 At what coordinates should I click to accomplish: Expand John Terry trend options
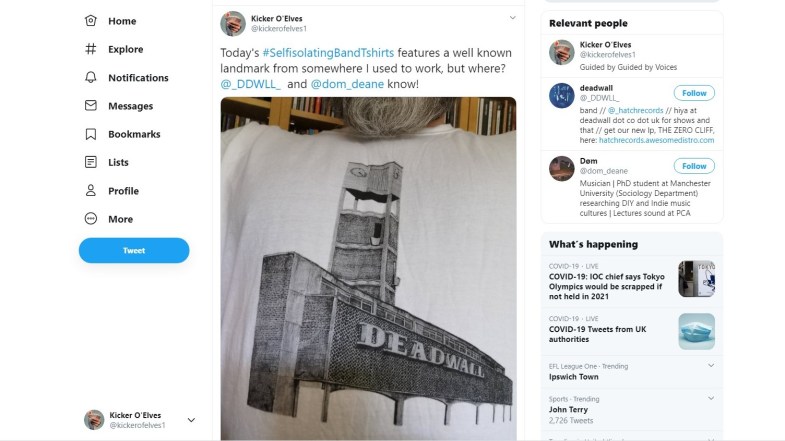pos(711,399)
